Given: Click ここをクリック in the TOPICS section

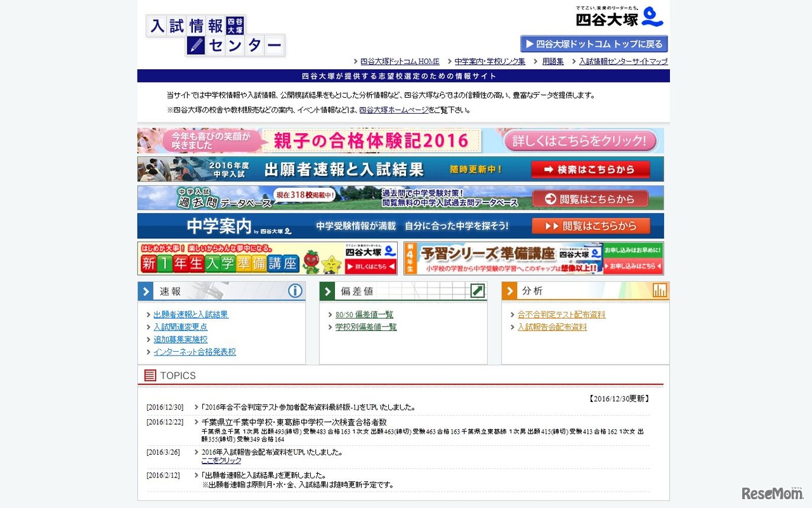Looking at the screenshot, I should pyautogui.click(x=220, y=460).
